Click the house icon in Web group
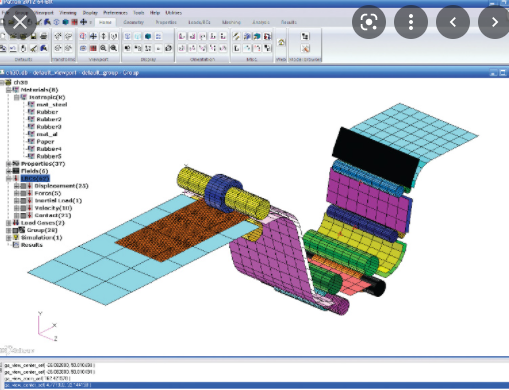The image size is (509, 390). [281, 42]
